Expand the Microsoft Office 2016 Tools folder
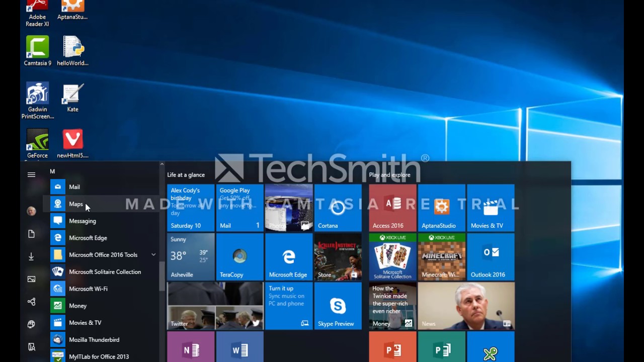This screenshot has width=644, height=362. pyautogui.click(x=104, y=255)
